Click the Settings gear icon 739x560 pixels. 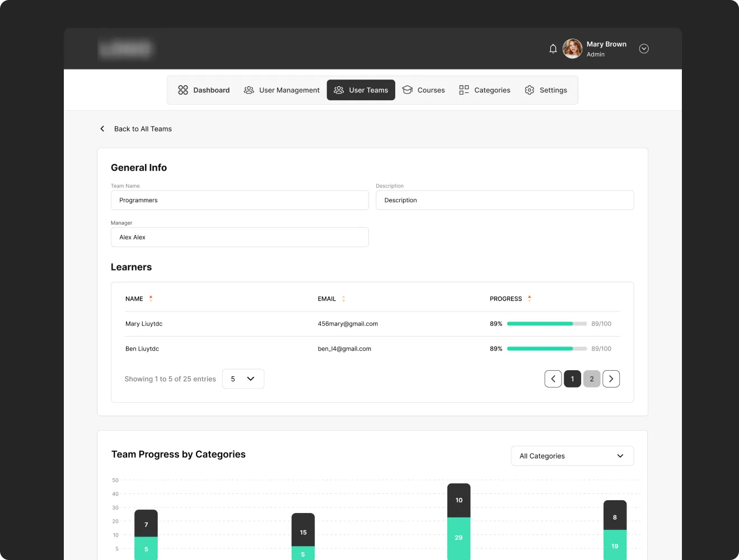point(530,90)
